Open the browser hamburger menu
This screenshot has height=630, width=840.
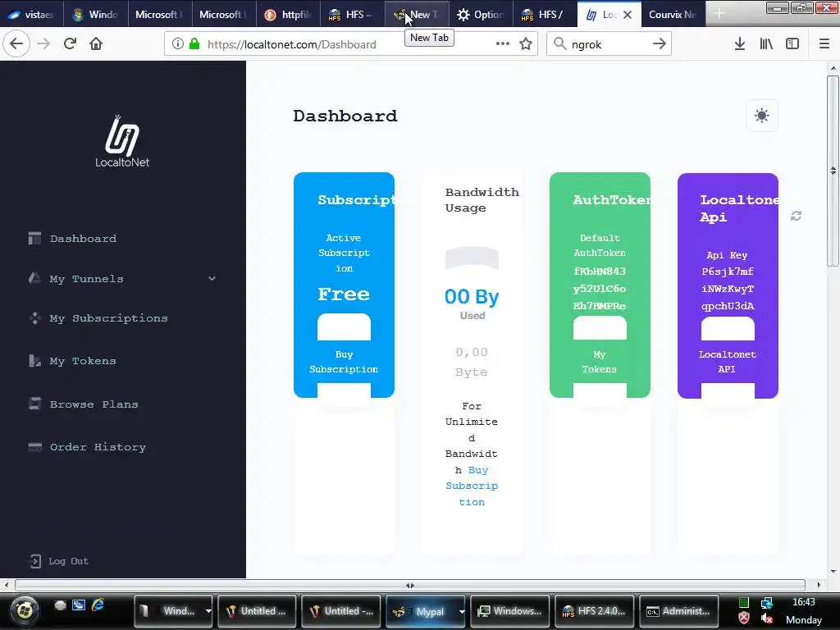(x=824, y=44)
